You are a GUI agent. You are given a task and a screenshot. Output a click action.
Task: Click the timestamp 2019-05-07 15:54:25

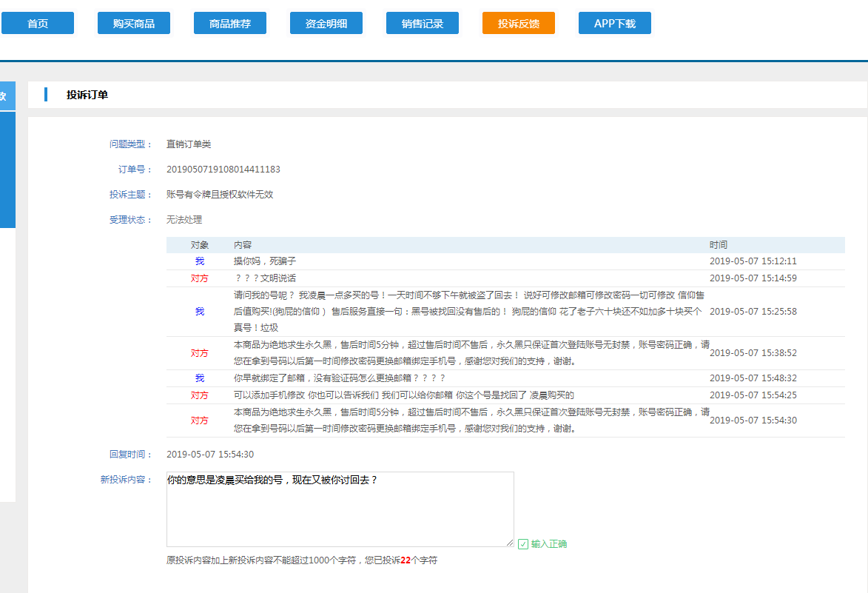[x=753, y=395]
